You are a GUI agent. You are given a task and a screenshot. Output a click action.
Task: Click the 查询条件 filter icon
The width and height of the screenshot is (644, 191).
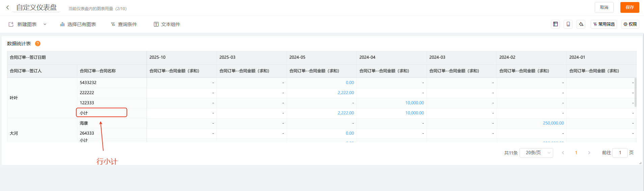(113, 24)
